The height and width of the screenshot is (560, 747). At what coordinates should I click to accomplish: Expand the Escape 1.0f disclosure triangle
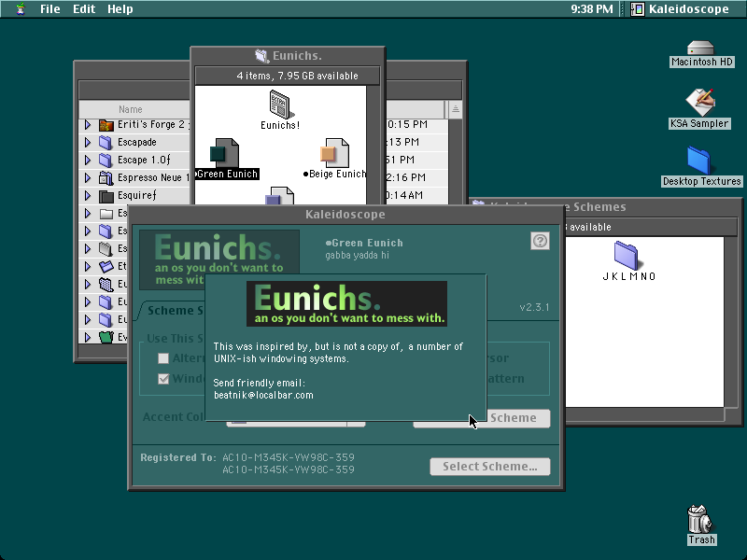click(x=88, y=160)
